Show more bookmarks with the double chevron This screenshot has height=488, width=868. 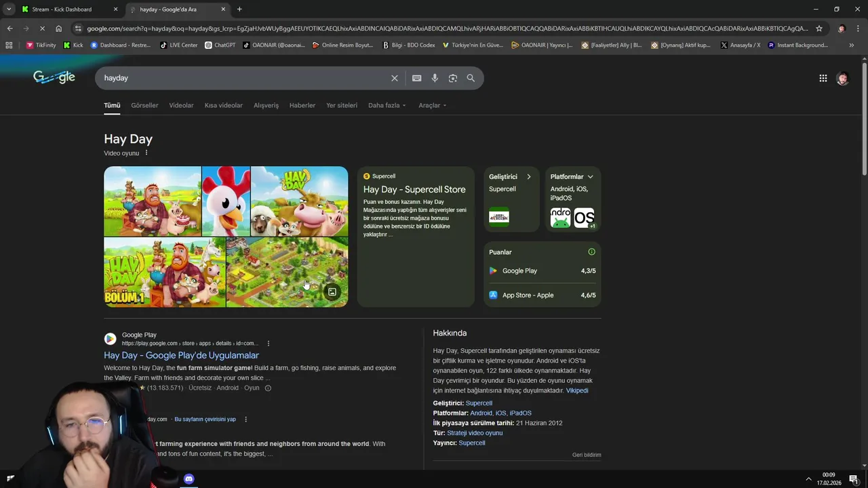pos(852,45)
